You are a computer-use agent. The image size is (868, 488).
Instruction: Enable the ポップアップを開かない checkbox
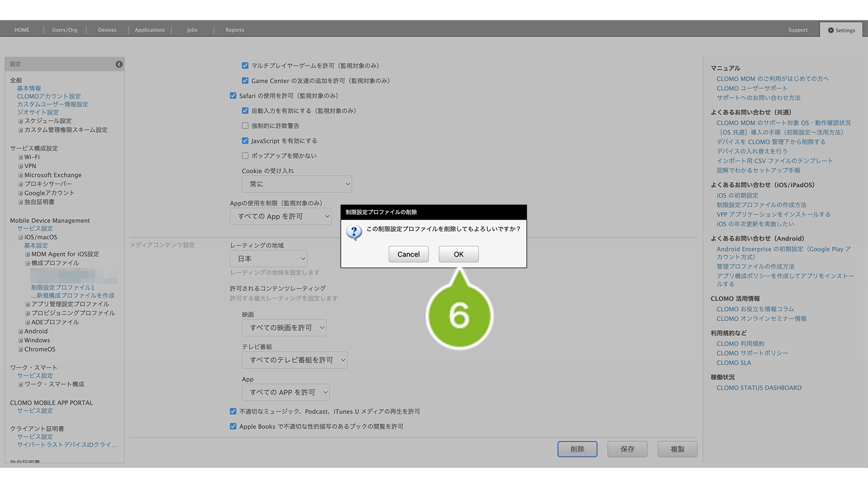245,156
